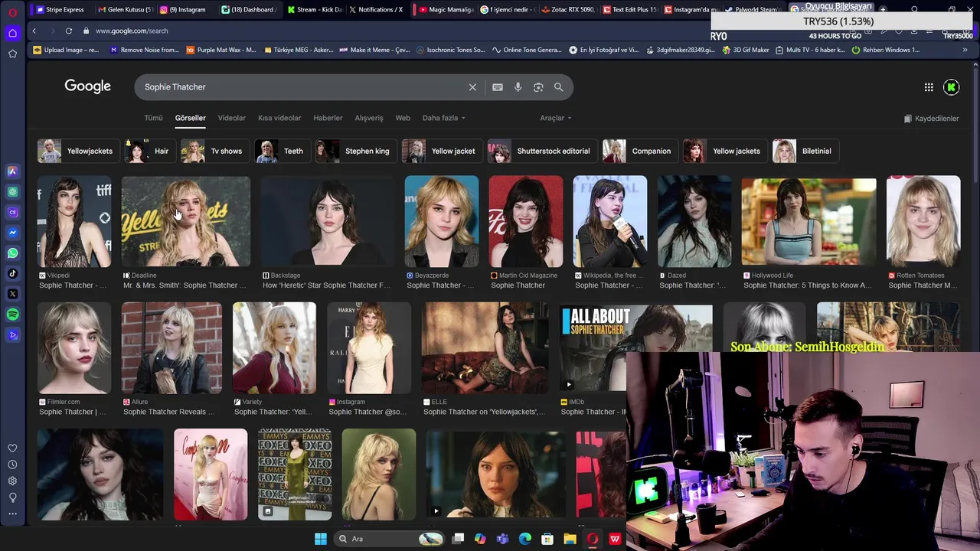Switch to the Web results tab
The image size is (980, 551).
coord(403,118)
